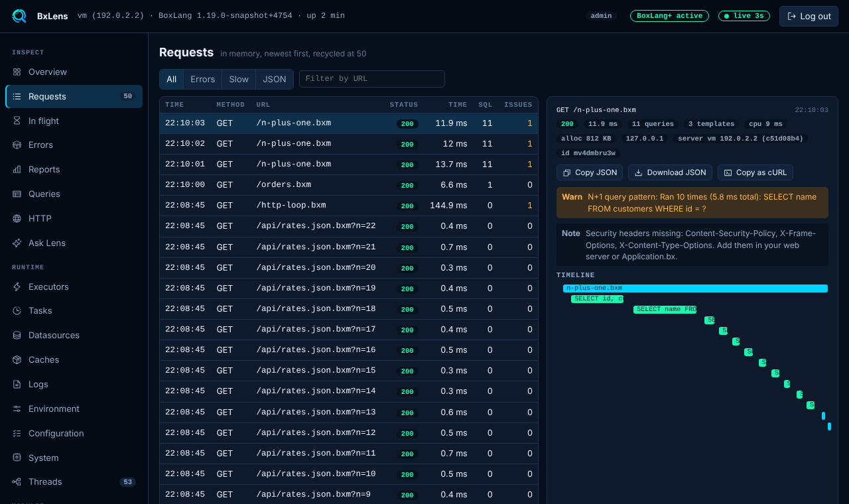Image resolution: width=849 pixels, height=504 pixels.
Task: Select the SELECT name FRO timeline bar
Action: tap(665, 310)
